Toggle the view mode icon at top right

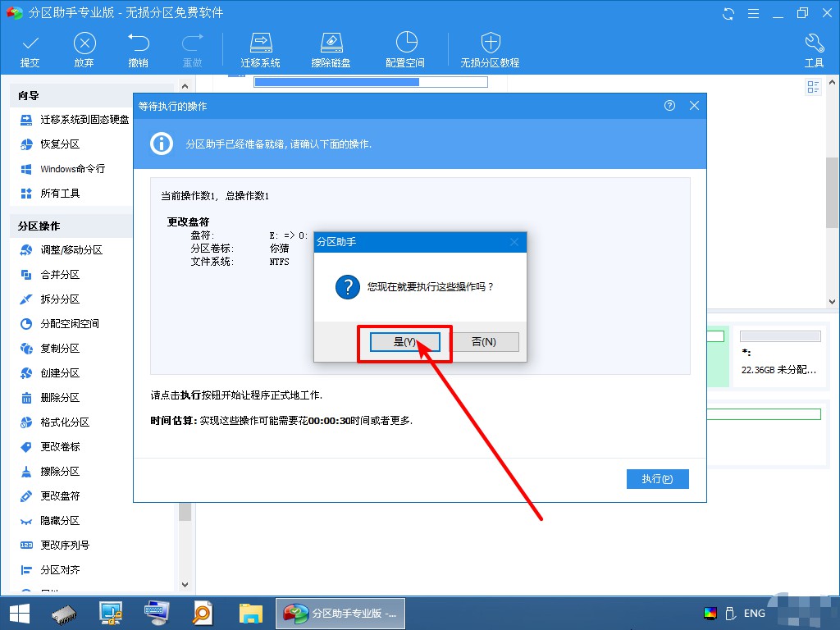pyautogui.click(x=813, y=87)
